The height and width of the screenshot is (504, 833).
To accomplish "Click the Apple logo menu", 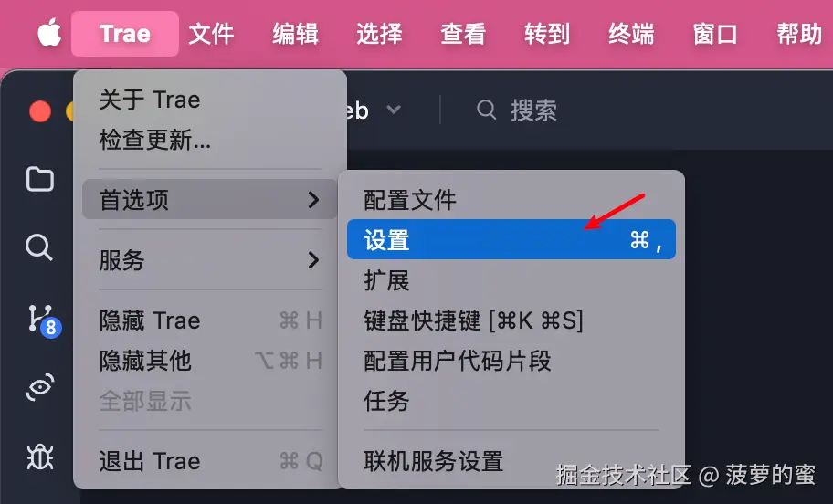I will pos(49,33).
